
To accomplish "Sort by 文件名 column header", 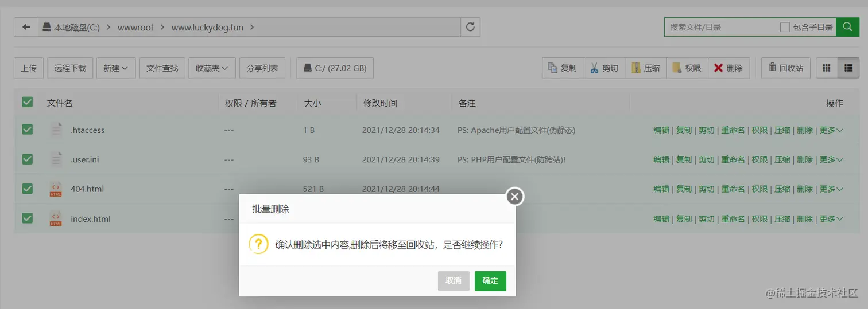I will click(60, 103).
